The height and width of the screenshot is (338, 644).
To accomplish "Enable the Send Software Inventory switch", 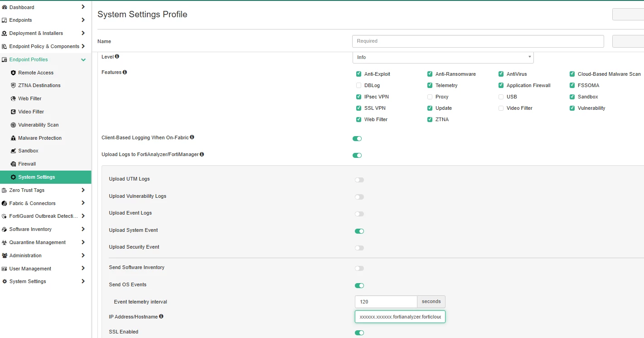I will pos(359,269).
